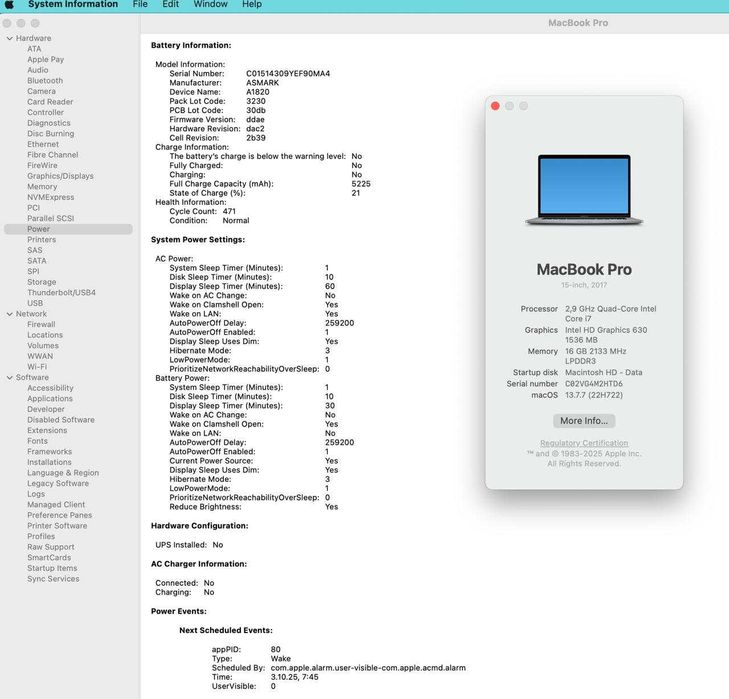Select the highlighted Power item

point(68,229)
